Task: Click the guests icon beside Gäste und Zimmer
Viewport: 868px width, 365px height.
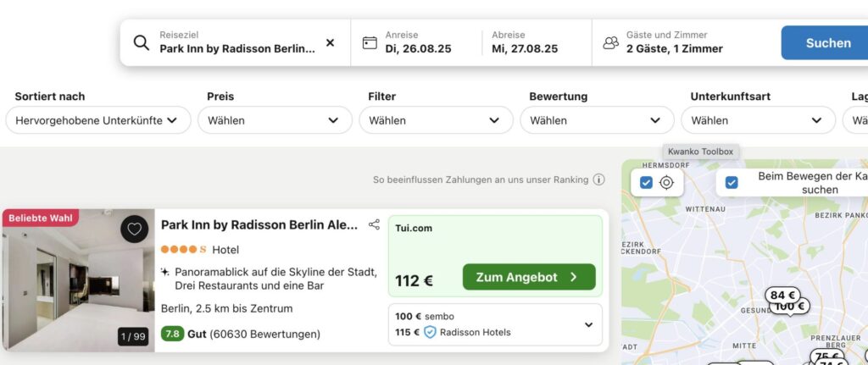Action: point(610,42)
